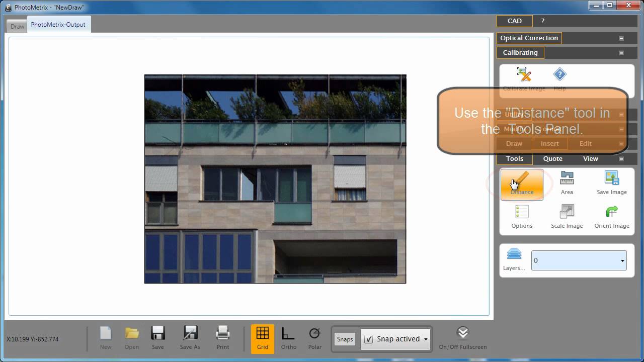The width and height of the screenshot is (644, 362).
Task: Collapse the Tools panel
Action: click(621, 159)
